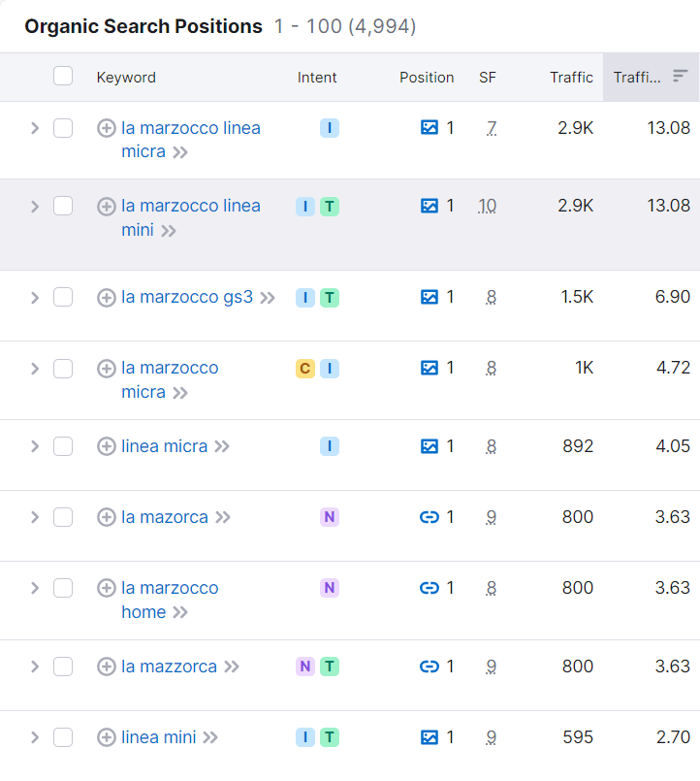Click the double-arrow icon after la marzocco gs3
Screen dimensions: 700x781
[x=268, y=298]
